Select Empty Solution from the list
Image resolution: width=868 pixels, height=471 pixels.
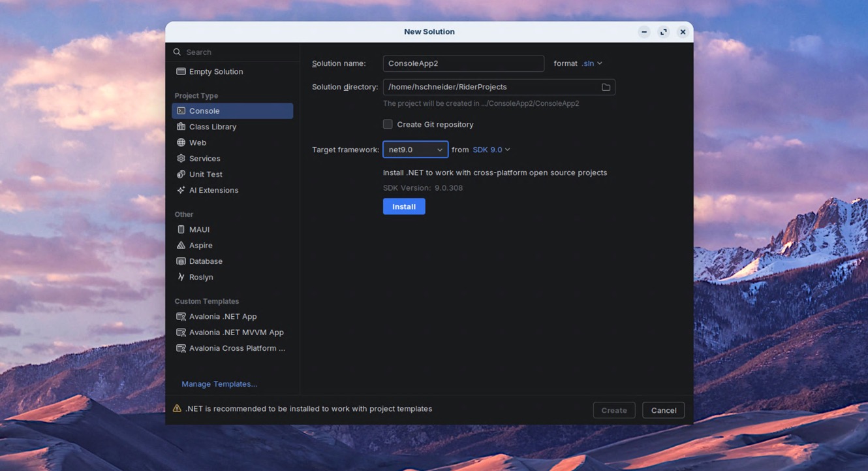[x=215, y=71]
